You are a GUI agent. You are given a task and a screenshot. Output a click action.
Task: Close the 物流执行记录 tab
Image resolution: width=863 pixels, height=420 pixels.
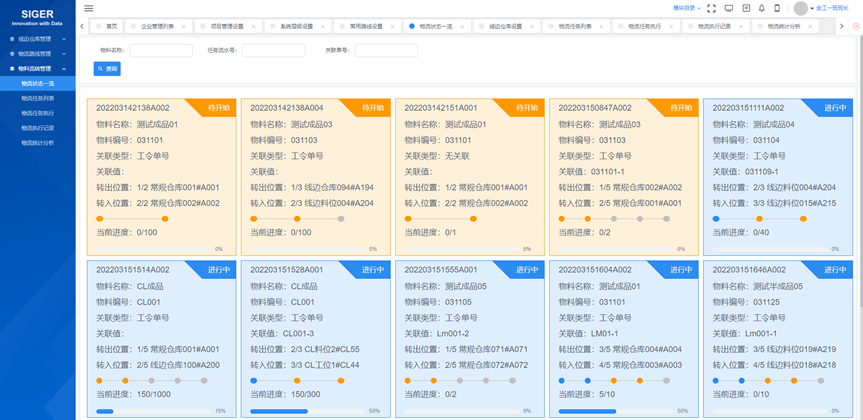pos(741,26)
